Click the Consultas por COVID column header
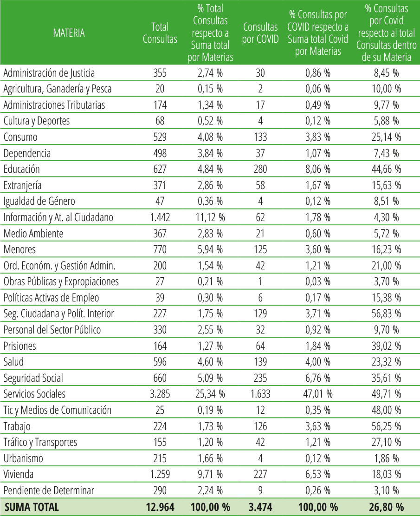 pyautogui.click(x=260, y=33)
